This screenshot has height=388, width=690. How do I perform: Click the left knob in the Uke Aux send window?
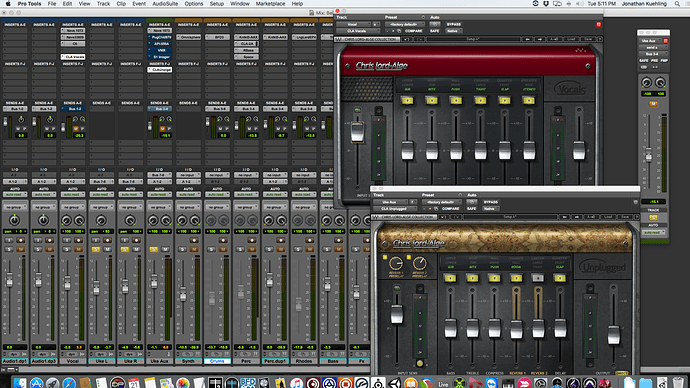(646, 82)
